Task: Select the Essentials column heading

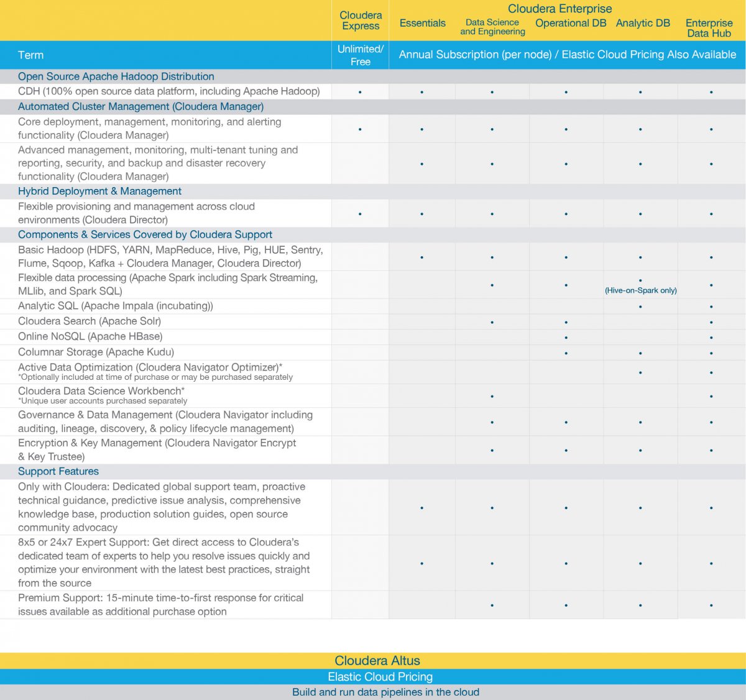Action: coord(423,23)
